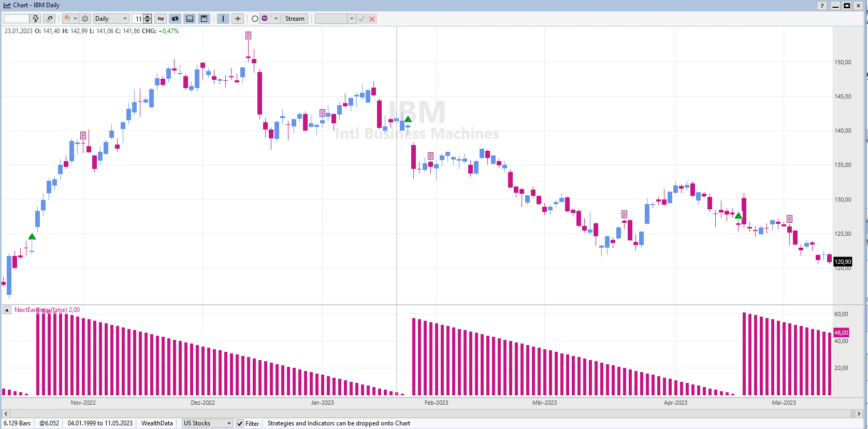Toggle the log scale button
Image resolution: width=868 pixels, height=429 pixels.
(x=161, y=19)
